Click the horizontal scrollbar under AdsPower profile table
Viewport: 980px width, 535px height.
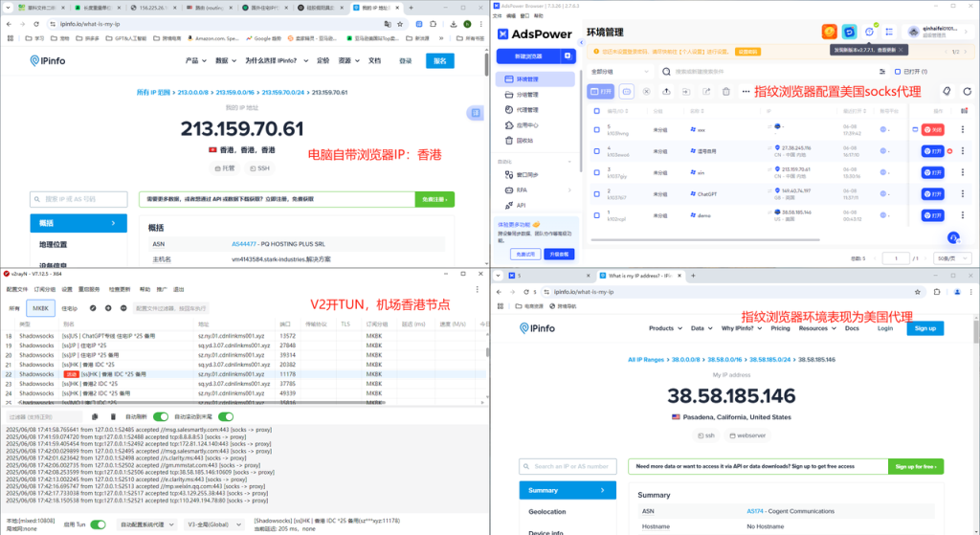click(x=705, y=239)
